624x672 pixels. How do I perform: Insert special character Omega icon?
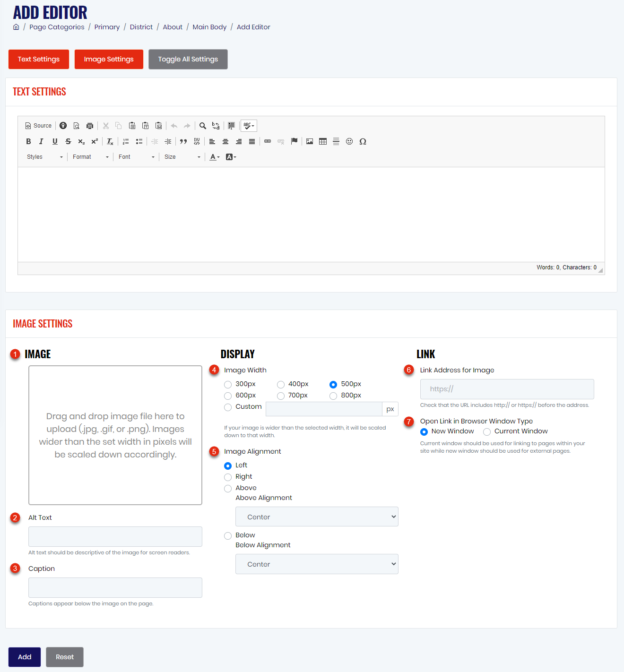pos(363,141)
